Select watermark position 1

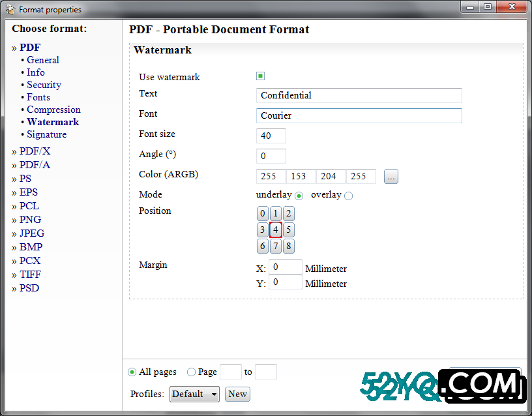[x=276, y=213]
